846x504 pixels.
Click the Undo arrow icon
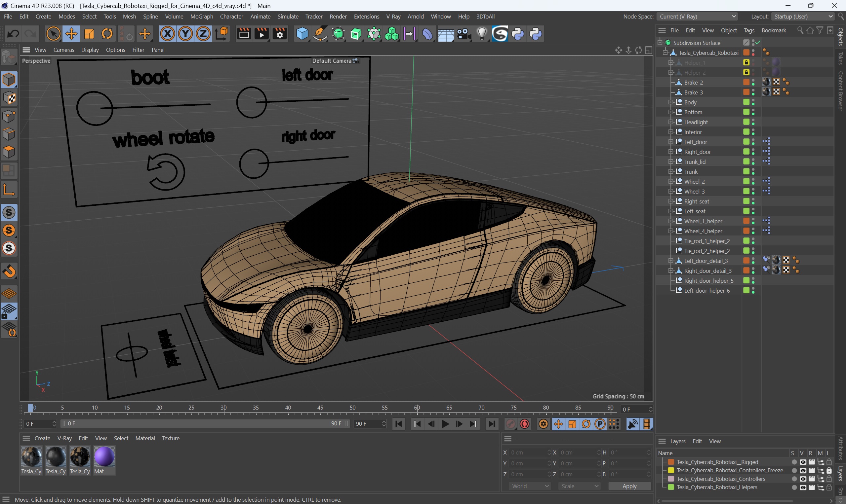tap(13, 34)
